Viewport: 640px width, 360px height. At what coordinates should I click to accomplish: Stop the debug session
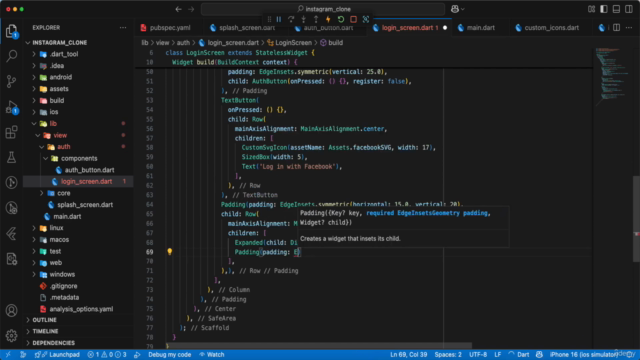tap(353, 19)
